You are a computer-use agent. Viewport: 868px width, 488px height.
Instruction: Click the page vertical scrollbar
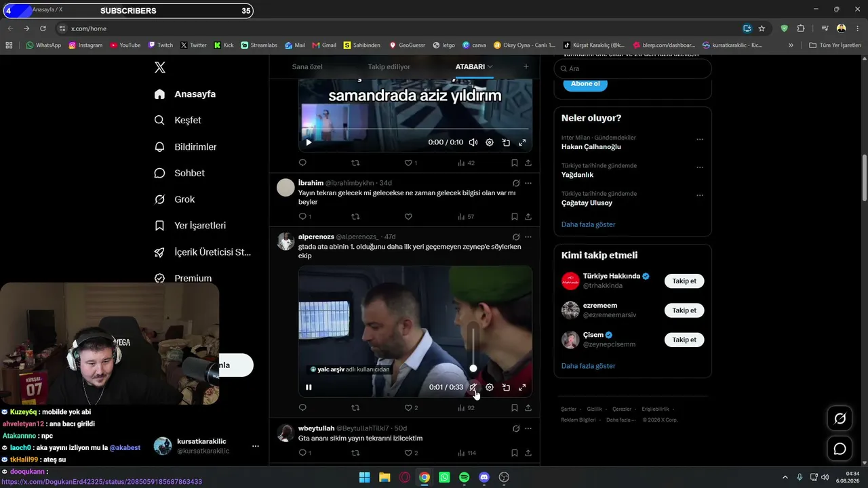coord(865,178)
